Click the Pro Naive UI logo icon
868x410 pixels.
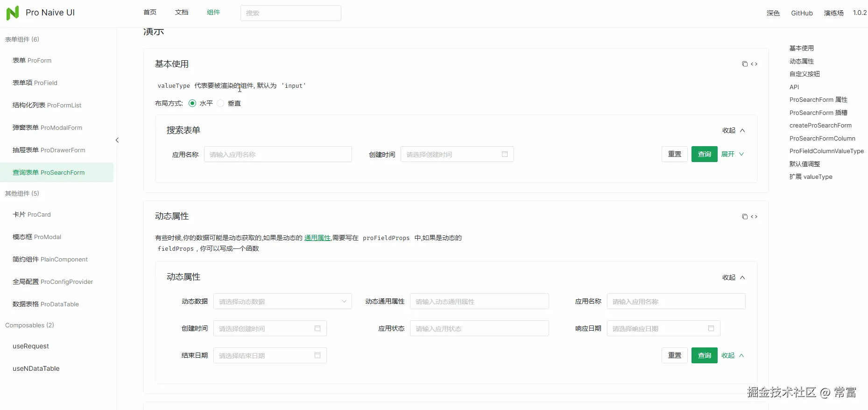[13, 13]
